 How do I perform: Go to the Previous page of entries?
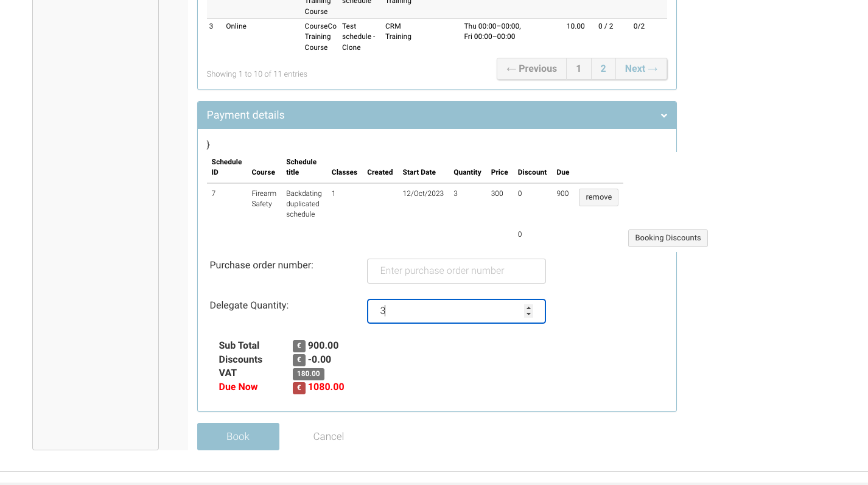click(531, 69)
